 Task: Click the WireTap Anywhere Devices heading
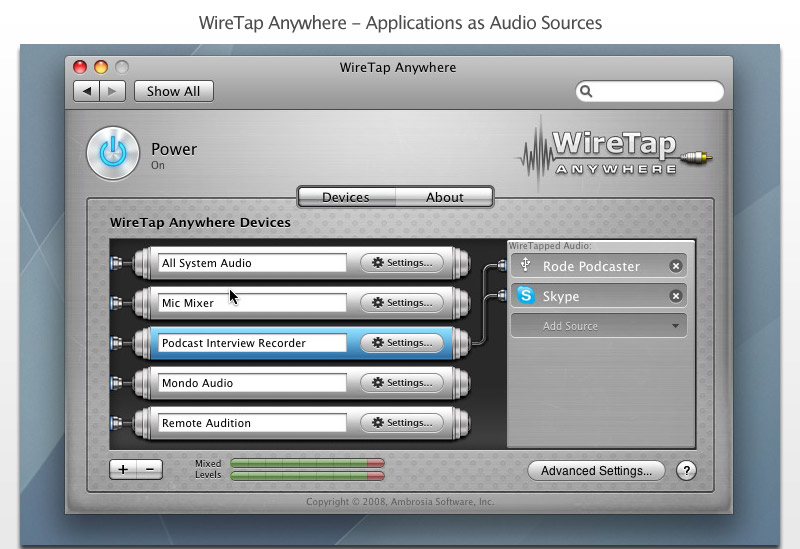[200, 222]
